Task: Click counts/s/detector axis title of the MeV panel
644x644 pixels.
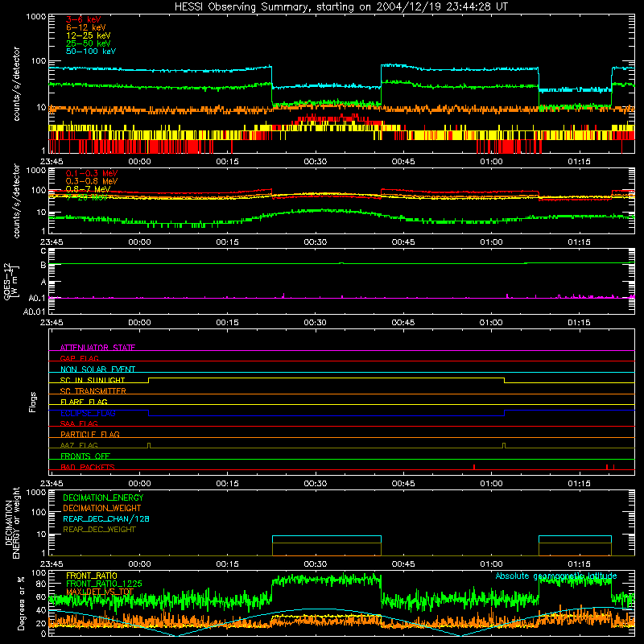Action: 16,200
